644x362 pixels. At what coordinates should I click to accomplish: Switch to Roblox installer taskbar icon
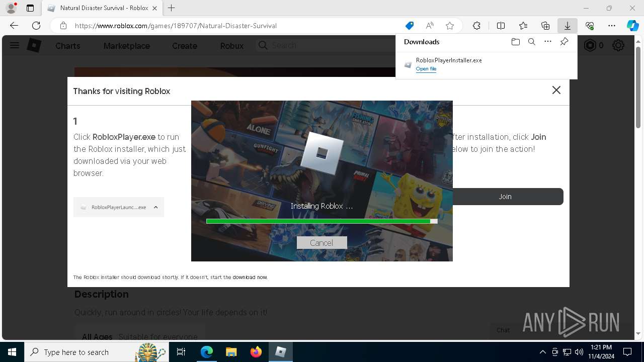click(x=281, y=352)
